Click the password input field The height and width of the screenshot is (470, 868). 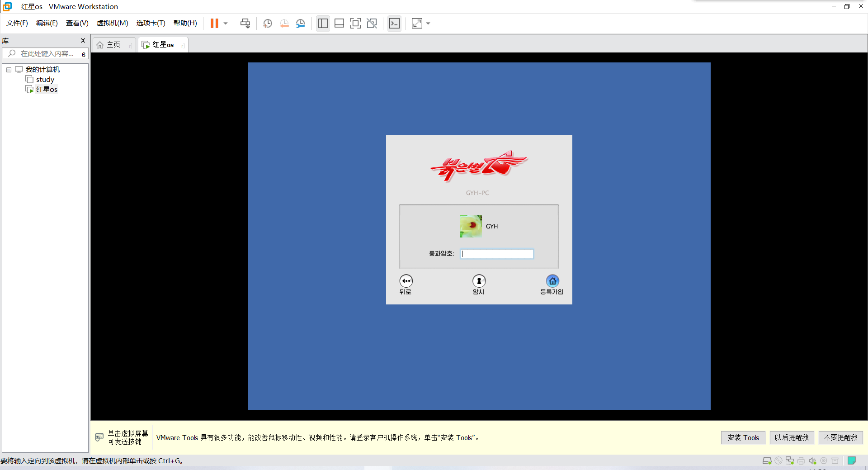497,254
